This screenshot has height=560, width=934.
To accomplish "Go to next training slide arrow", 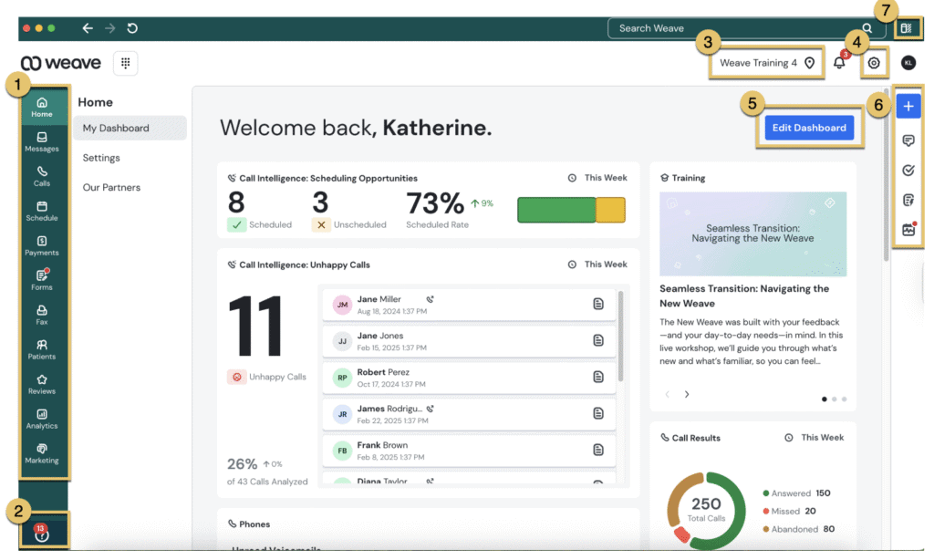I will (687, 395).
